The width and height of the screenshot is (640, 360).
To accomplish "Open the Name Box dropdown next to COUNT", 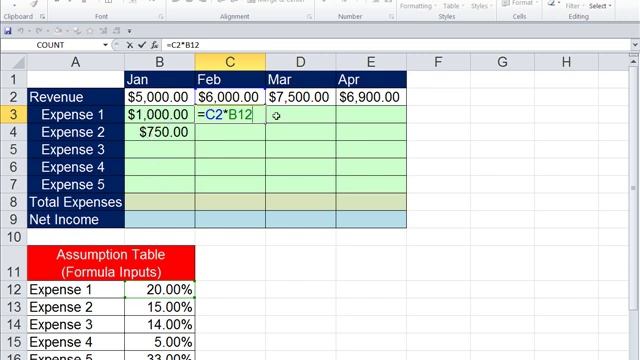I will click(105, 45).
